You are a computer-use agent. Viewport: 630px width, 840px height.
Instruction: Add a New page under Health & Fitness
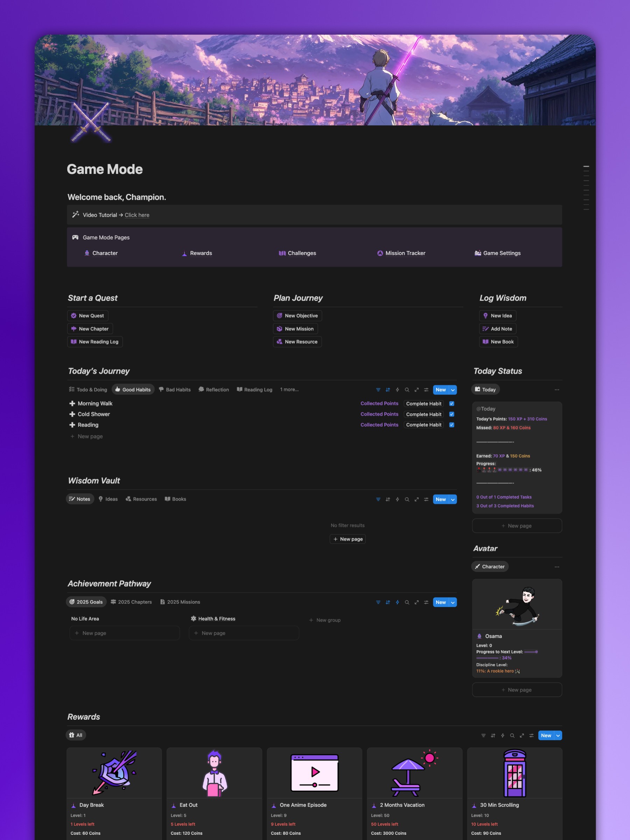click(x=244, y=633)
